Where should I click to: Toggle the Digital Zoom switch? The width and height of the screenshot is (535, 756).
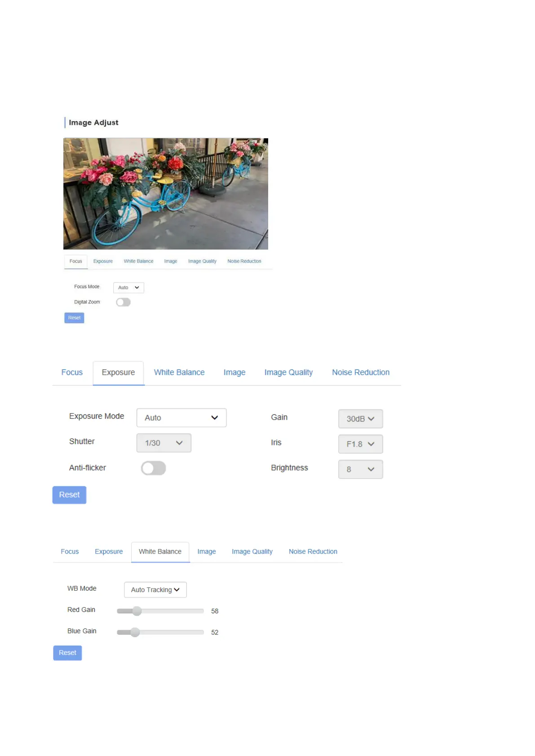click(123, 302)
